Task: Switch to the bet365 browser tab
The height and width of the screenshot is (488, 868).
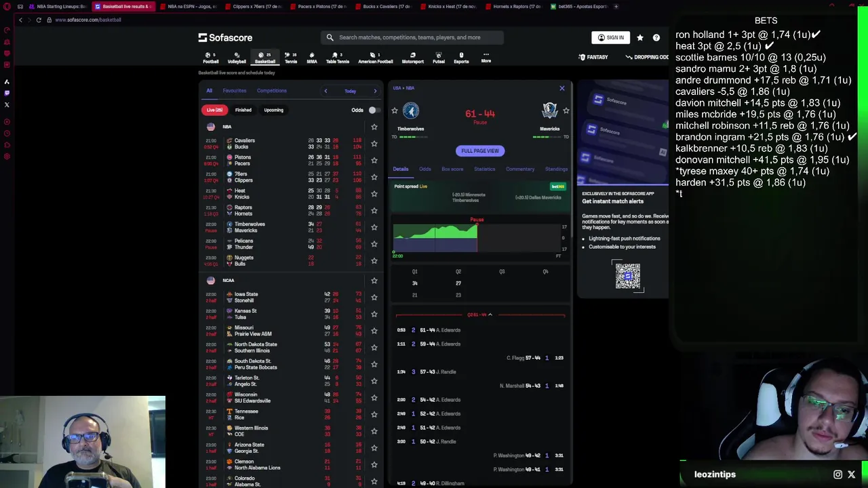Action: coord(578,6)
